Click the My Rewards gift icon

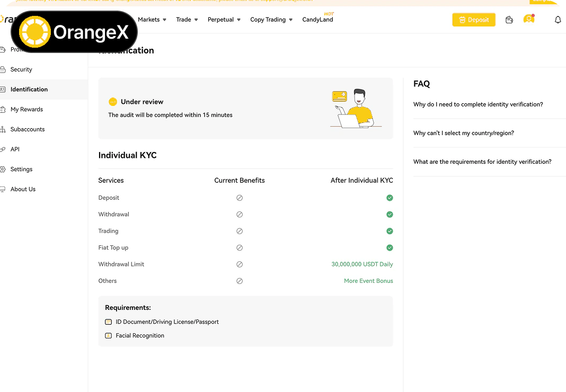(3, 109)
